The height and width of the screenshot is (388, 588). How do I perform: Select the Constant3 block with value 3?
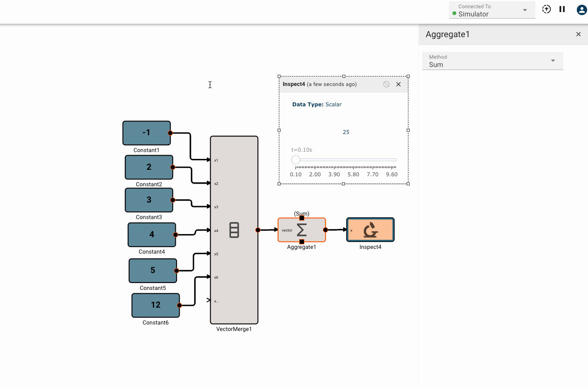149,200
